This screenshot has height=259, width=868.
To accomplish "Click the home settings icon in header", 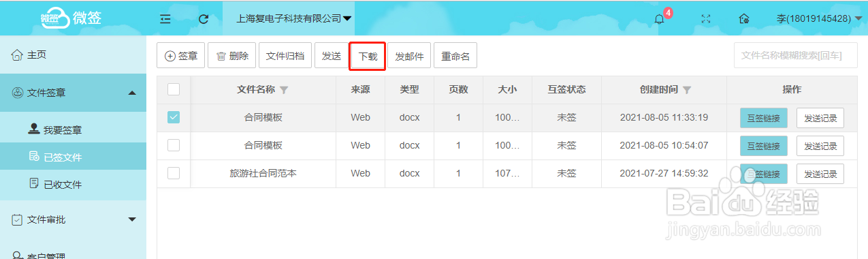I will click(744, 19).
